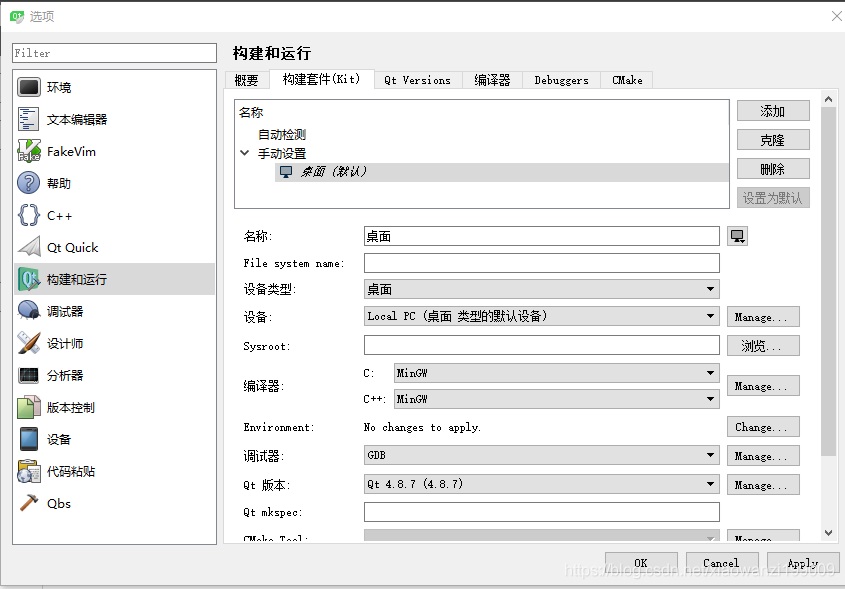
Task: Click the kit icon button beside name field
Action: [x=738, y=237]
